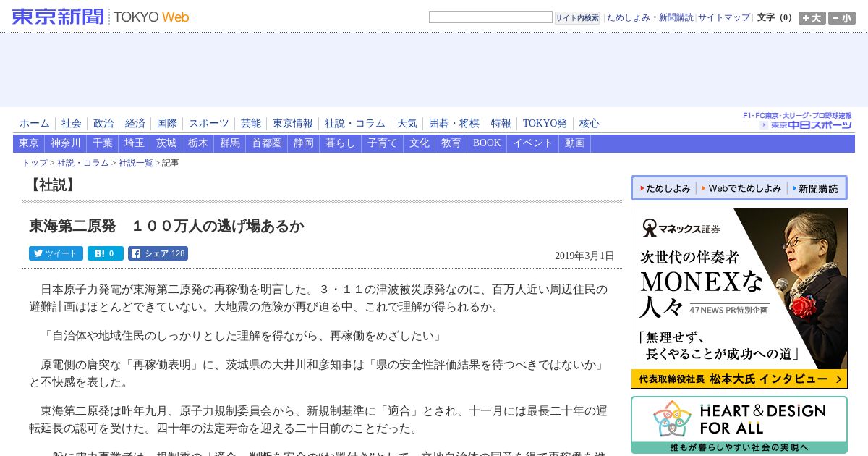Decrease font size with －小 button
This screenshot has height=456, width=868.
point(842,18)
